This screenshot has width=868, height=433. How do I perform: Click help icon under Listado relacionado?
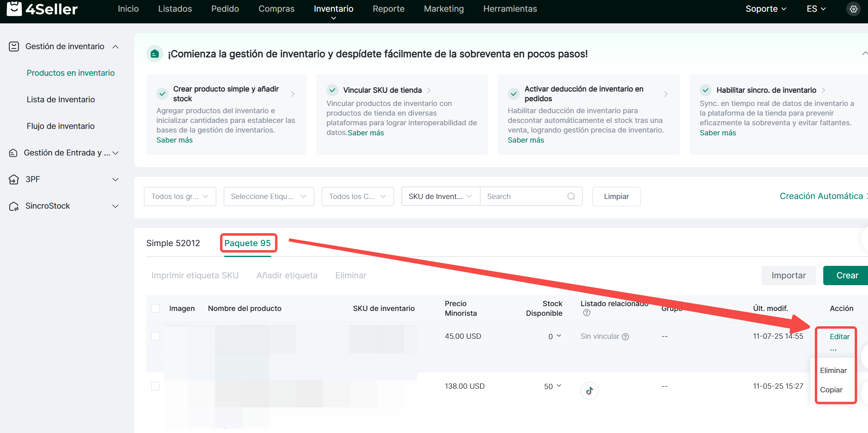click(587, 313)
